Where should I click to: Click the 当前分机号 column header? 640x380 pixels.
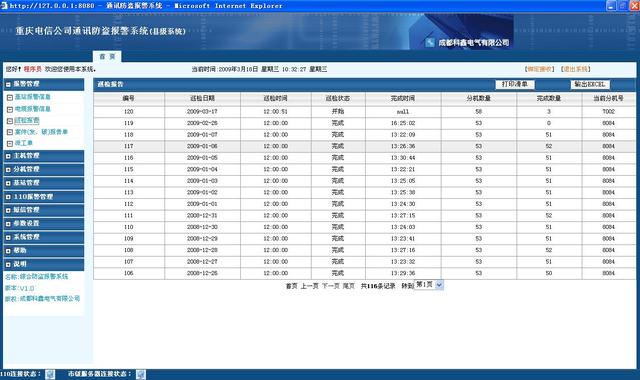tap(608, 98)
